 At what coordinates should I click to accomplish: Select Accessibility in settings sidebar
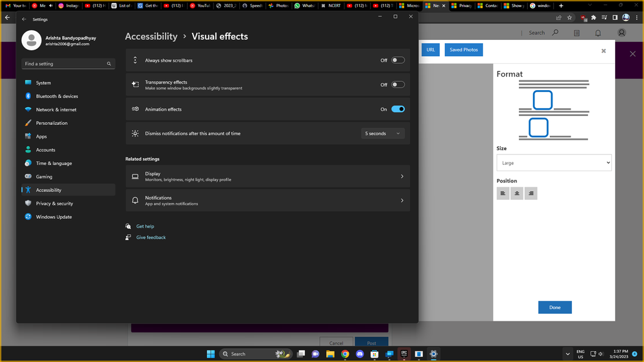(x=68, y=190)
